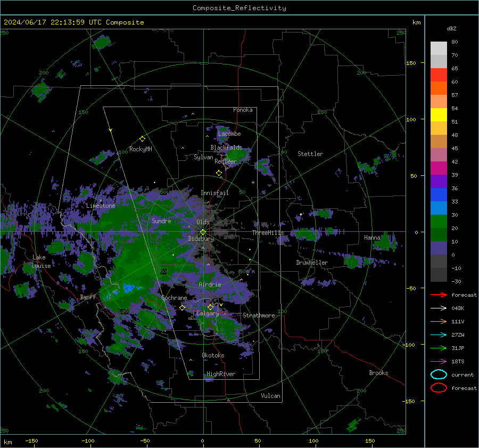The width and height of the screenshot is (479, 448).
Task: Click the Sundre town label
Action: coord(161,221)
